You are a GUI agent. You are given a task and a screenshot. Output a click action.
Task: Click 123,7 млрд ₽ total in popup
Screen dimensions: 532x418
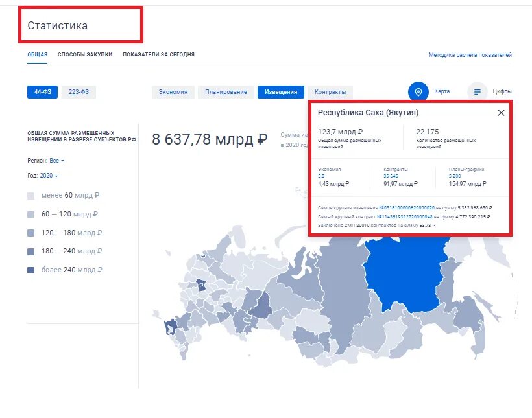(341, 132)
